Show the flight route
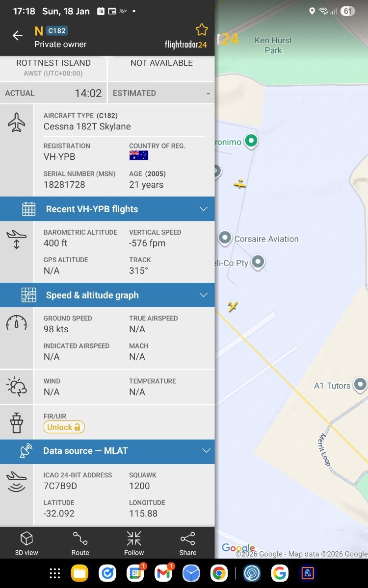This screenshot has height=588, width=368. tap(80, 544)
